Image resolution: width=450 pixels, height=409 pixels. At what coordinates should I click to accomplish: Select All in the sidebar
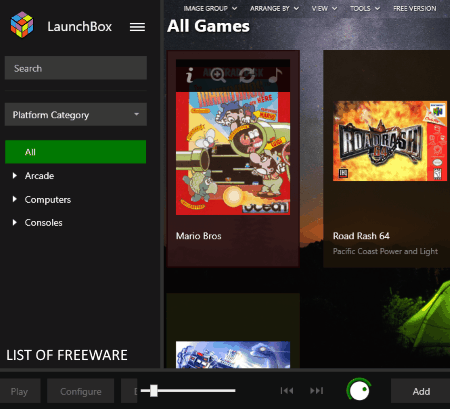click(76, 152)
